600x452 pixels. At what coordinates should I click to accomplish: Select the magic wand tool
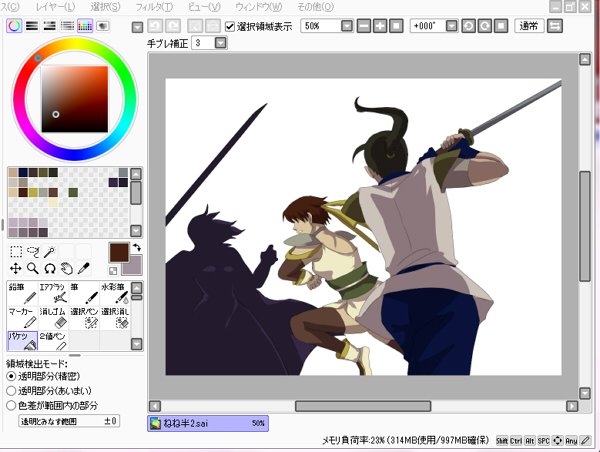50,252
